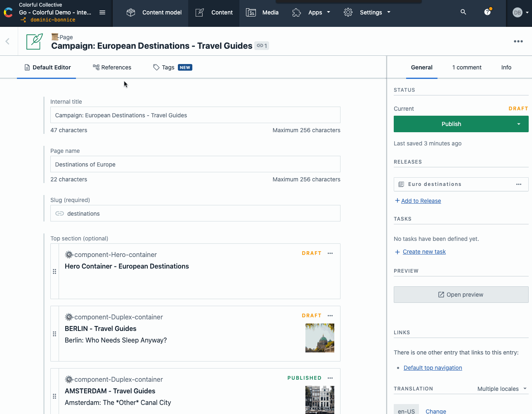Click the Hero container component gear icon
The width and height of the screenshot is (532, 414).
(69, 255)
